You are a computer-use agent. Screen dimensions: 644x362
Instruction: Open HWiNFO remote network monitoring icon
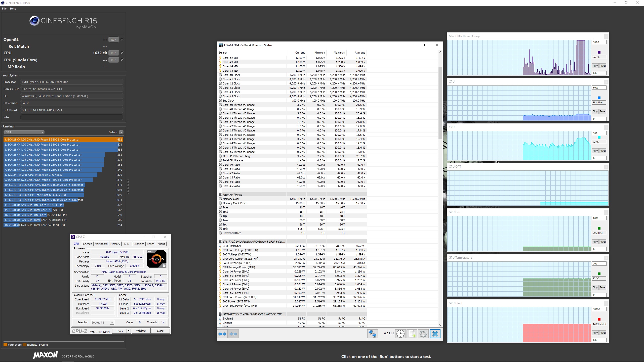coord(372,334)
